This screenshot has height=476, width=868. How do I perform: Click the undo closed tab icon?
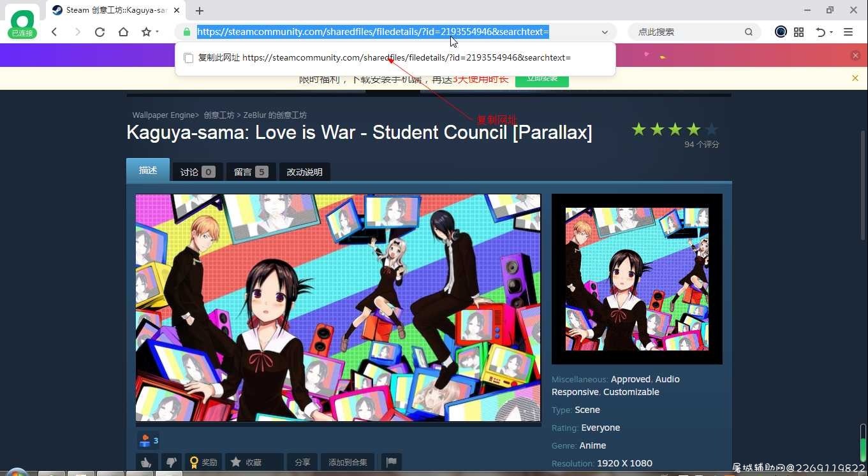[x=821, y=32]
